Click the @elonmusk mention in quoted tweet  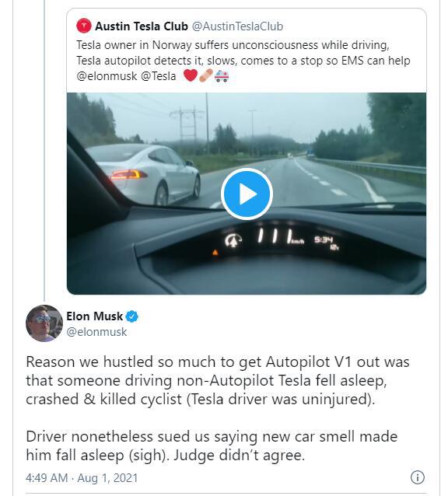tap(107, 76)
